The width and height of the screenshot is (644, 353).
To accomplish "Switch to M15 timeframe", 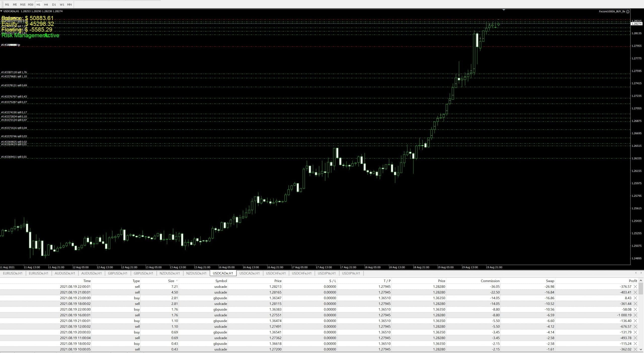I will point(23,5).
